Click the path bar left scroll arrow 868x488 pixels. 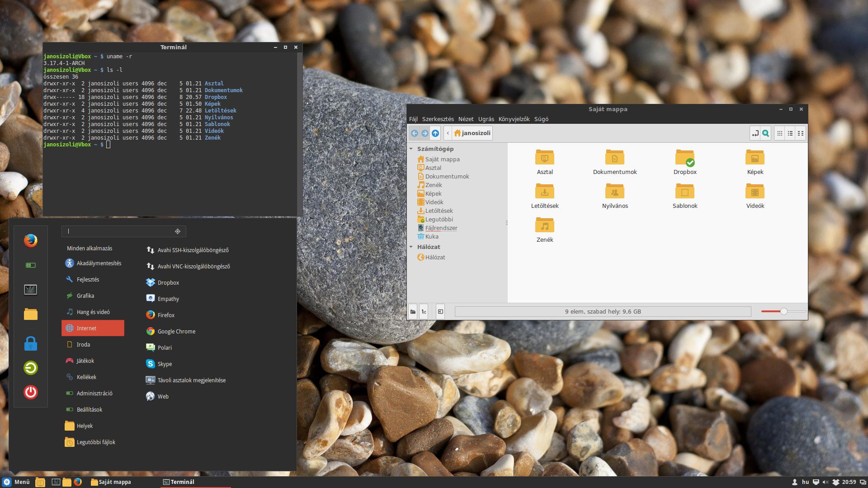448,133
